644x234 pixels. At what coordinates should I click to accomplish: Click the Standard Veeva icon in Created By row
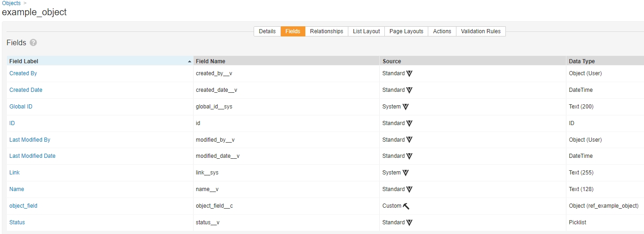click(409, 73)
